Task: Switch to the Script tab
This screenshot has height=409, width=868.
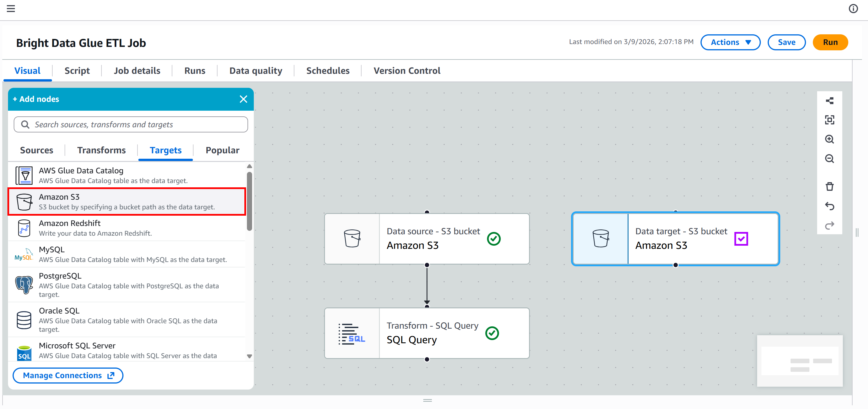Action: tap(77, 70)
